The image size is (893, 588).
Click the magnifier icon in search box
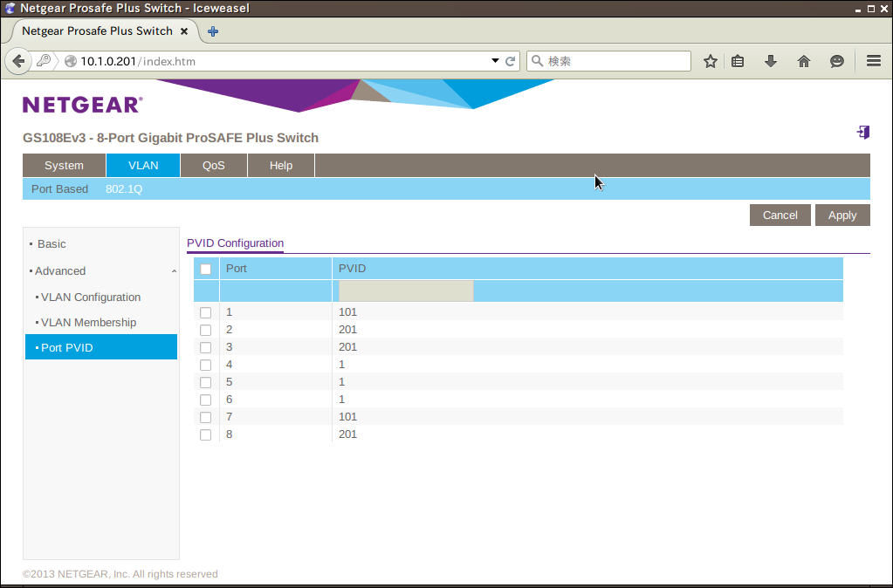(x=537, y=60)
